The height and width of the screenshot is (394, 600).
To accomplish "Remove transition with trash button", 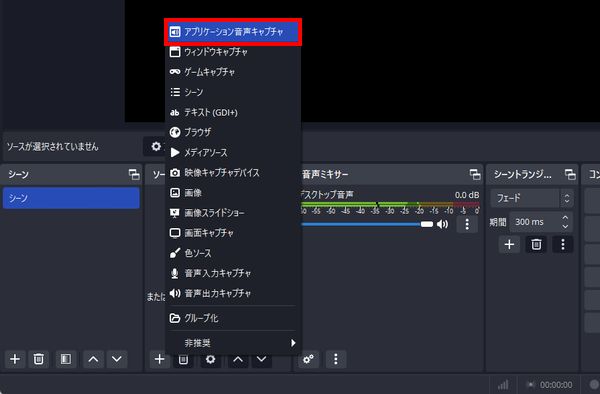I will 536,244.
